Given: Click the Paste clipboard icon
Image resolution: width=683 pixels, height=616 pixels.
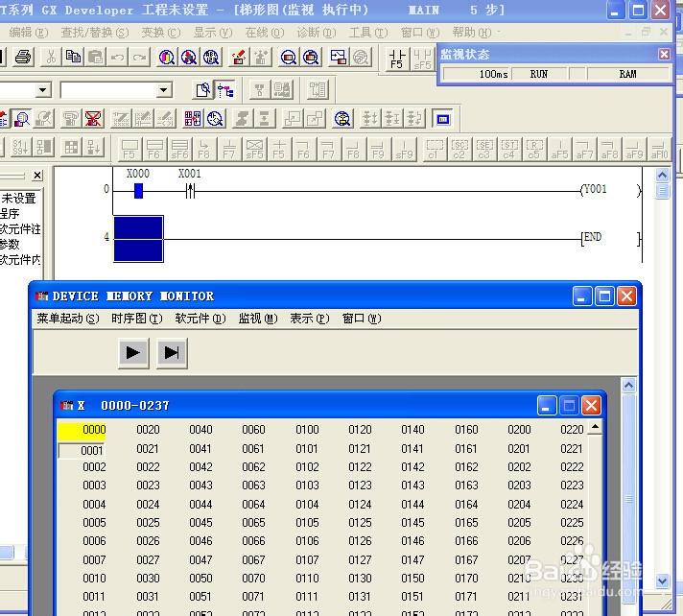Looking at the screenshot, I should (95, 57).
